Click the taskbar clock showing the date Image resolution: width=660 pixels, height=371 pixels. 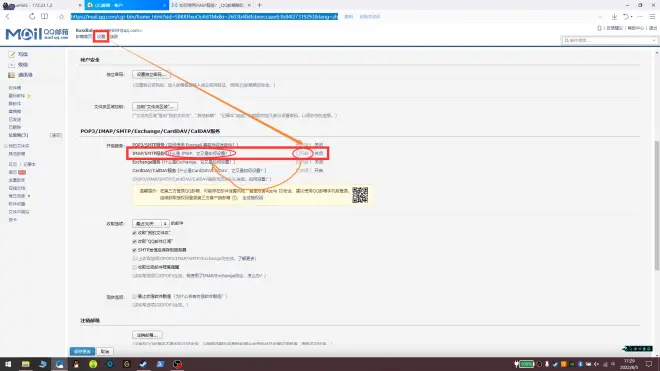pos(630,364)
